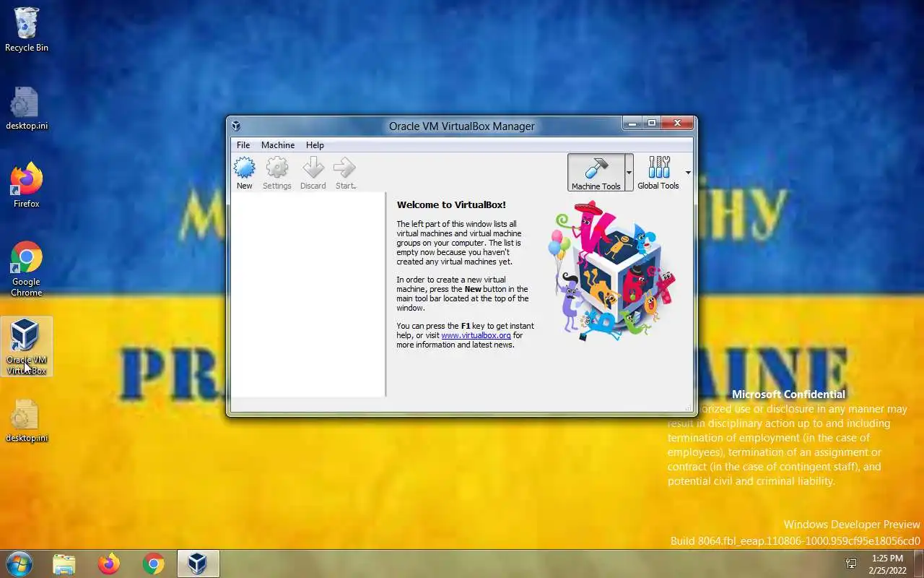Open the Machine menu
This screenshot has width=924, height=578.
point(278,144)
